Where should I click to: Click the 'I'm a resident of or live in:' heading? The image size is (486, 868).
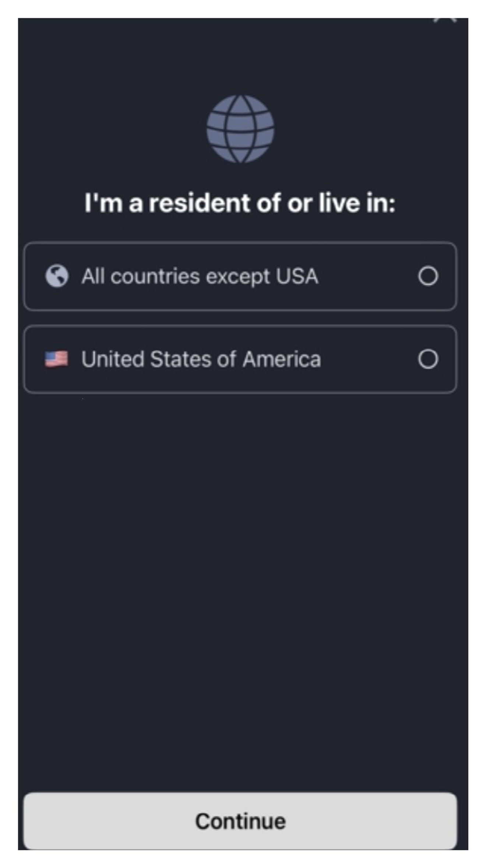[240, 203]
